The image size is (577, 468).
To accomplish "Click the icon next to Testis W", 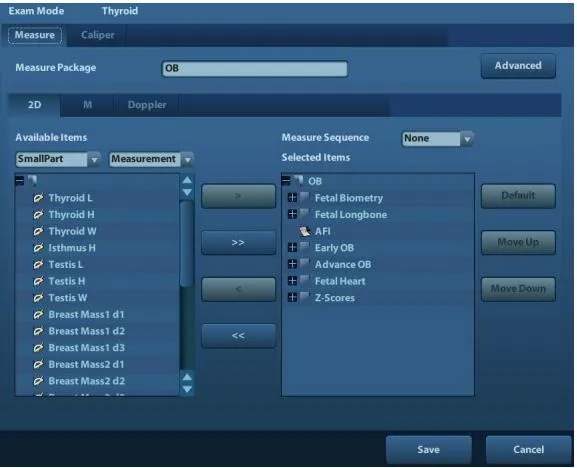I will (38, 298).
